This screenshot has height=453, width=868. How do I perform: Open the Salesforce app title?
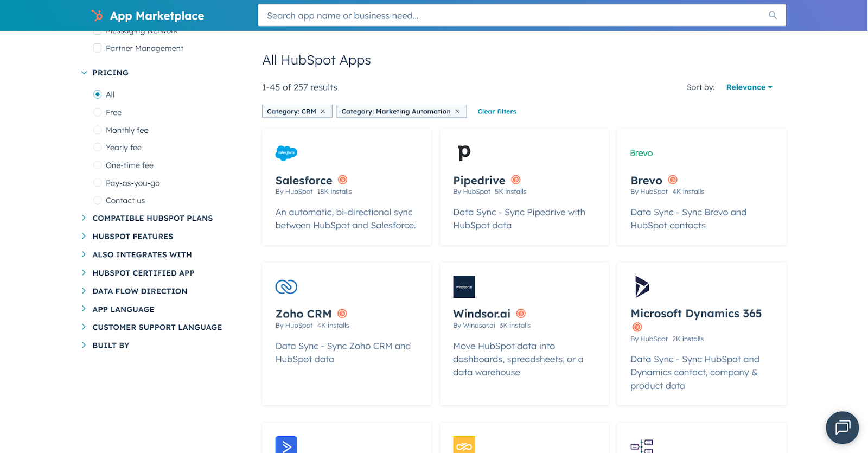click(x=304, y=180)
